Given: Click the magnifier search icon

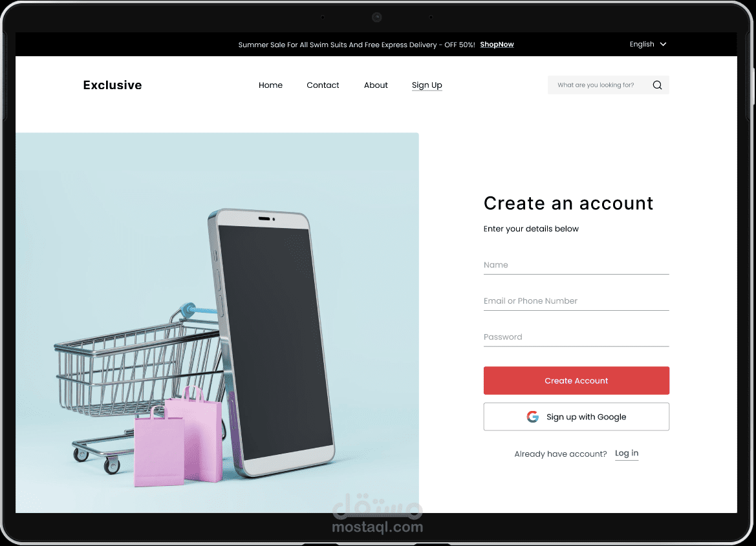Looking at the screenshot, I should 657,85.
